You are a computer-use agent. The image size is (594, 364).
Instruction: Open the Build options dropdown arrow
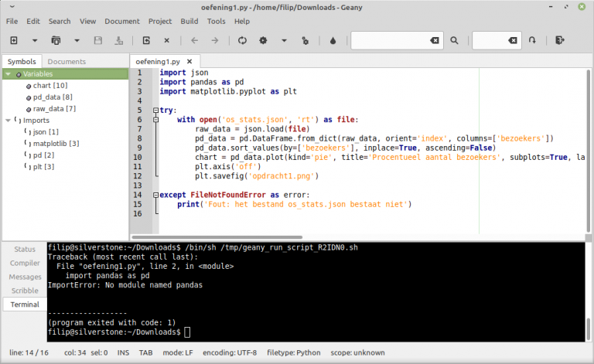(284, 40)
